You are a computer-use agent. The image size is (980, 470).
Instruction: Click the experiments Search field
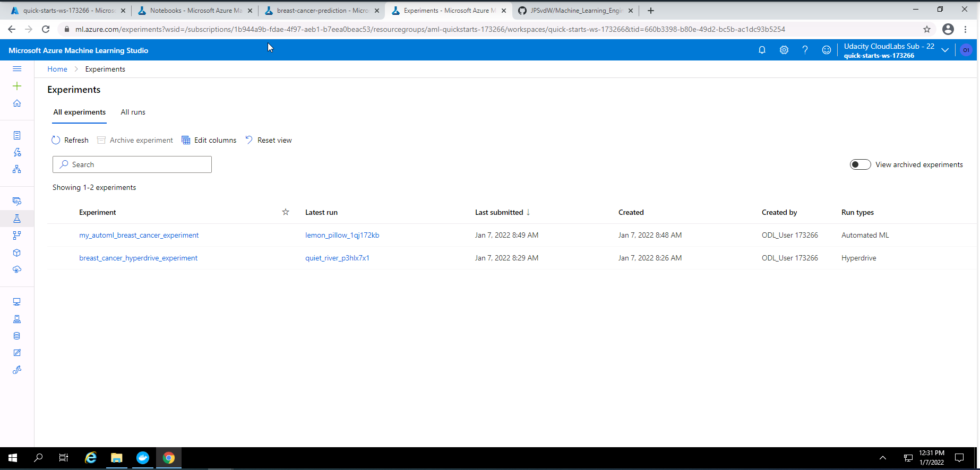coord(132,164)
